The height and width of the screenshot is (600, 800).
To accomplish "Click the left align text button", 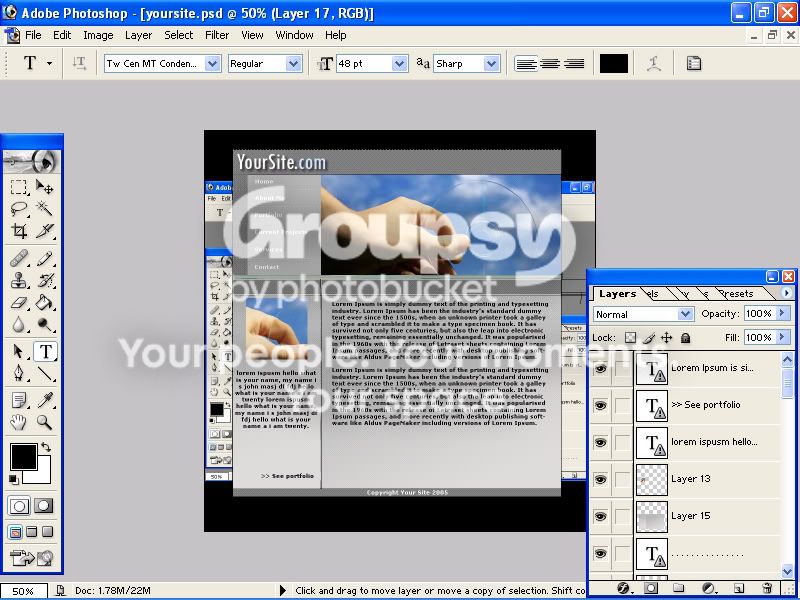I will (526, 64).
